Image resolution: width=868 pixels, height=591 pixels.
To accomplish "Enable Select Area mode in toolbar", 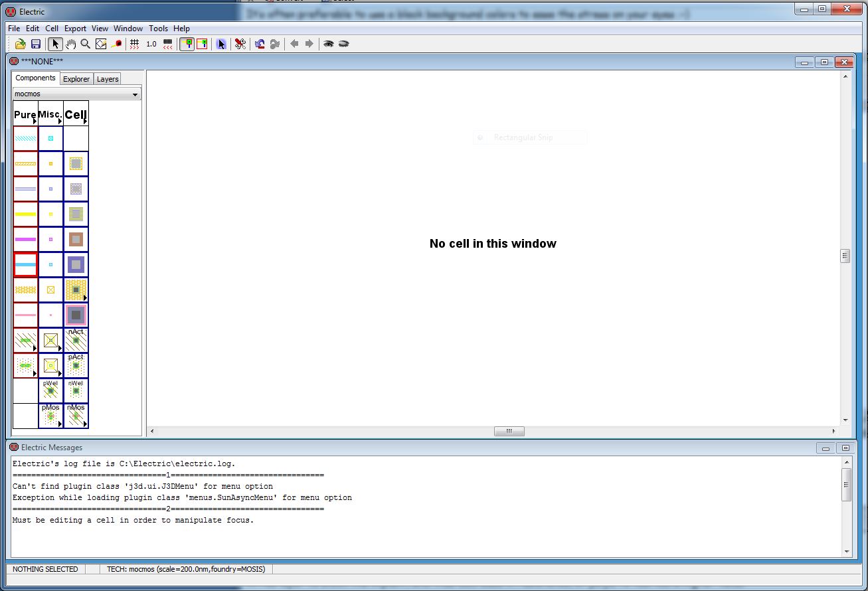I will [x=202, y=44].
